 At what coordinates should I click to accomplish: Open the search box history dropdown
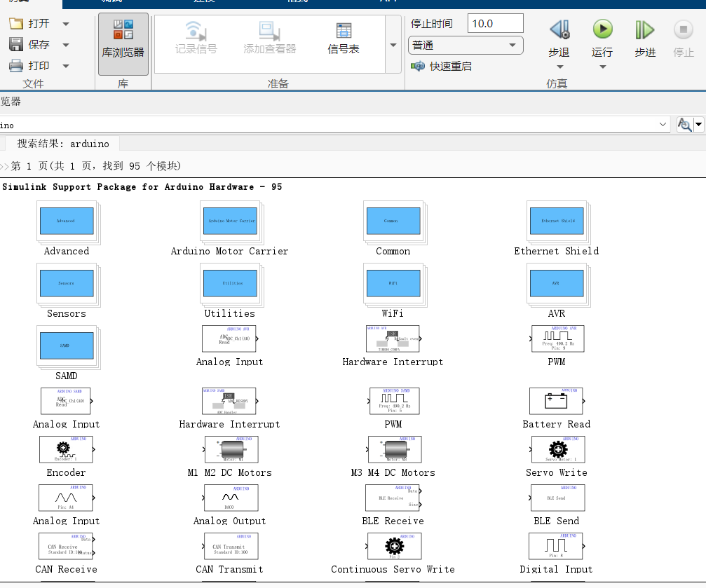[663, 124]
